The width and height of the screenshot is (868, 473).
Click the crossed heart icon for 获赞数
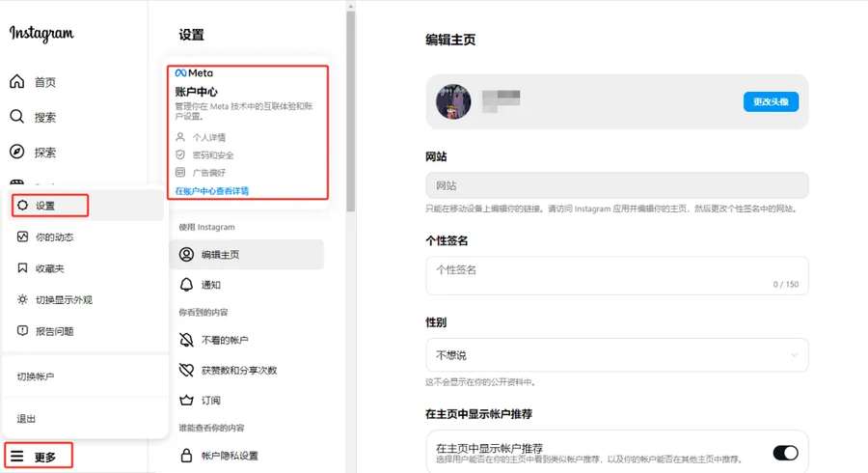coord(186,370)
